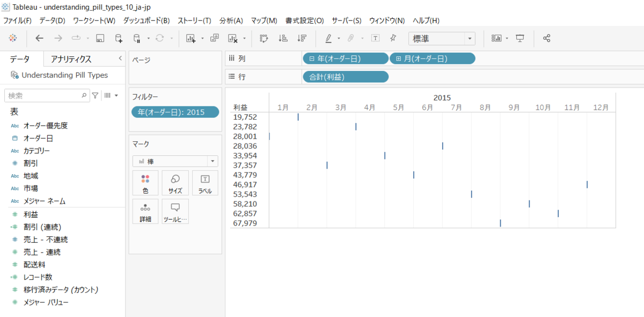This screenshot has height=317, width=644.
Task: Click the 色 button in the Marks card
Action: click(144, 183)
